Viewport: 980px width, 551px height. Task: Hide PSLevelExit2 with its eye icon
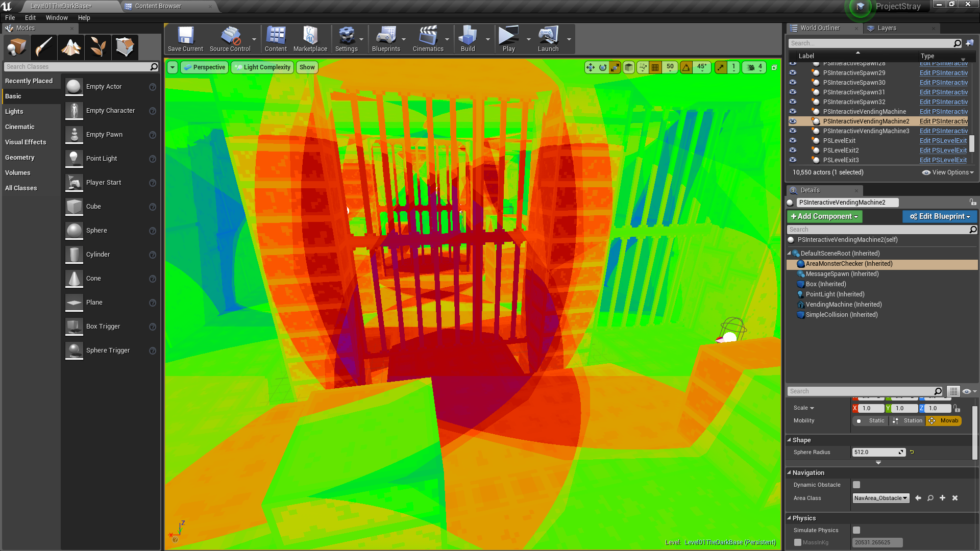tap(793, 150)
